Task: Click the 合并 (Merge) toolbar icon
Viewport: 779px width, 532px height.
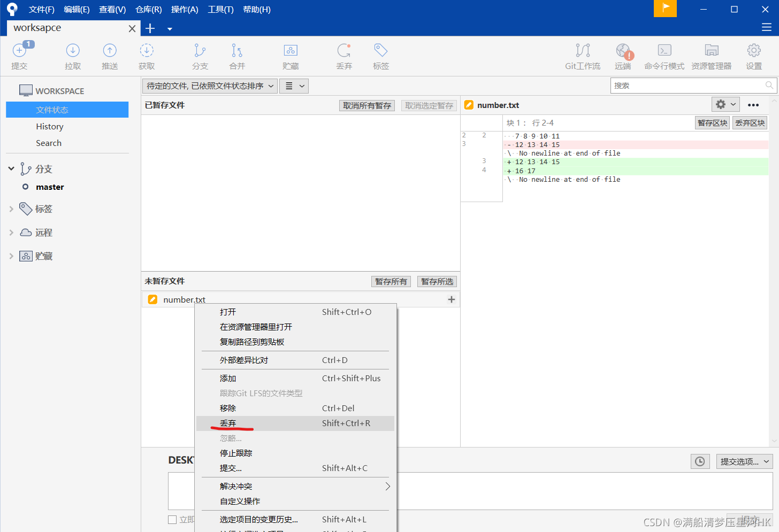Action: 237,50
